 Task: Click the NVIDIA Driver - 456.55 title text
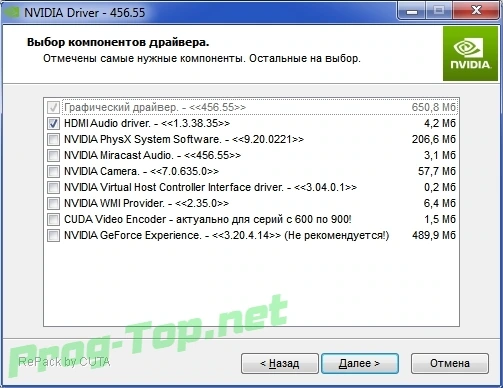85,13
